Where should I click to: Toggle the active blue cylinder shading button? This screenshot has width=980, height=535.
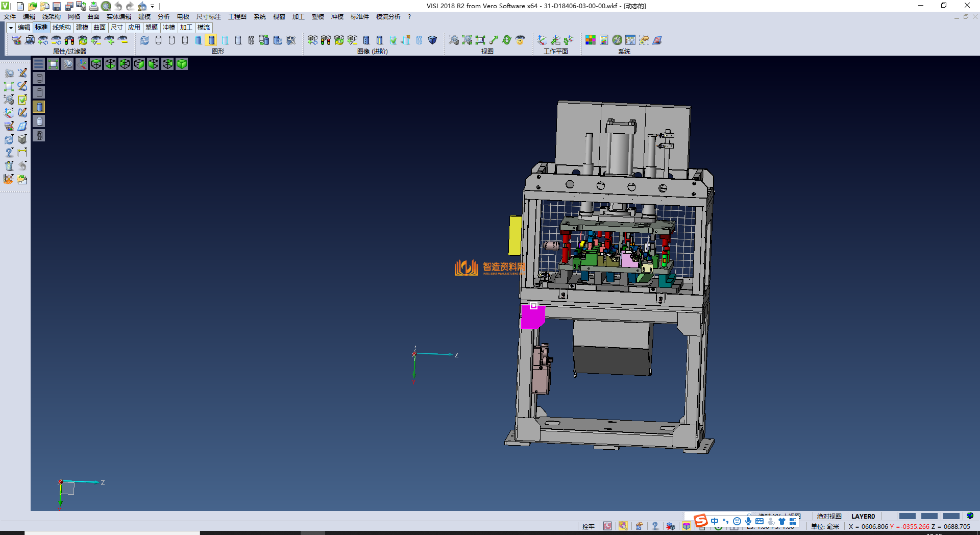click(39, 107)
